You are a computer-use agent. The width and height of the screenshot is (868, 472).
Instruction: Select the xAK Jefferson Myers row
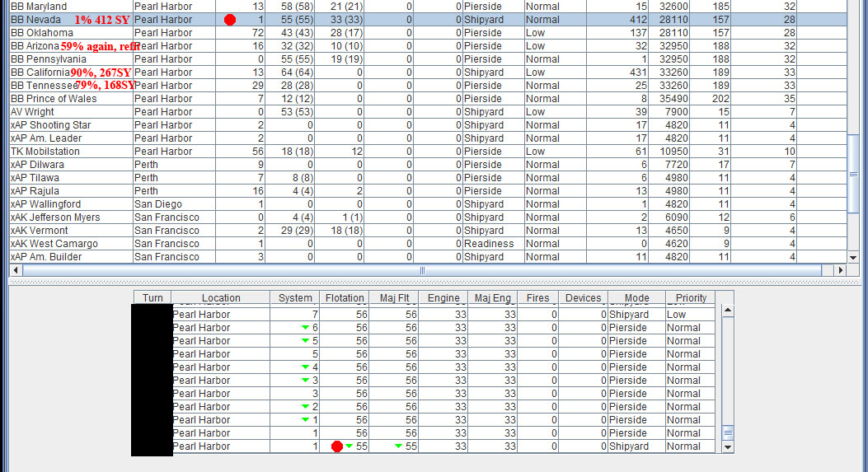pyautogui.click(x=429, y=217)
